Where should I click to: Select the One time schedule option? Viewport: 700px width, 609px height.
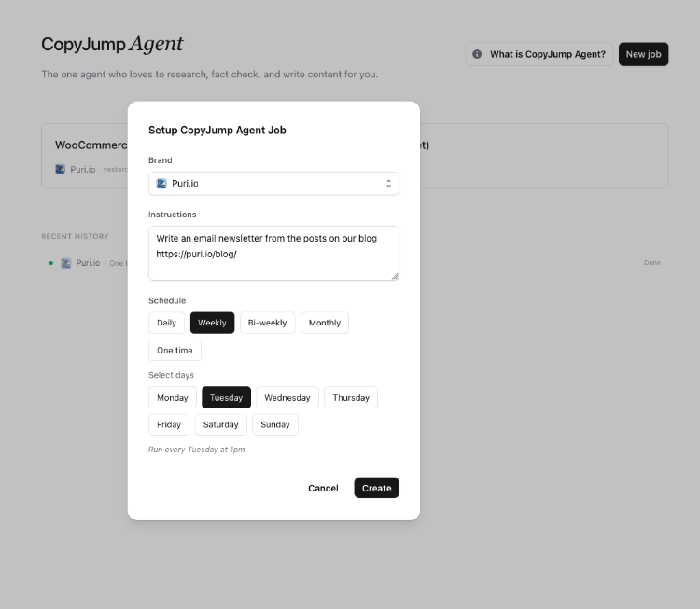coord(175,351)
